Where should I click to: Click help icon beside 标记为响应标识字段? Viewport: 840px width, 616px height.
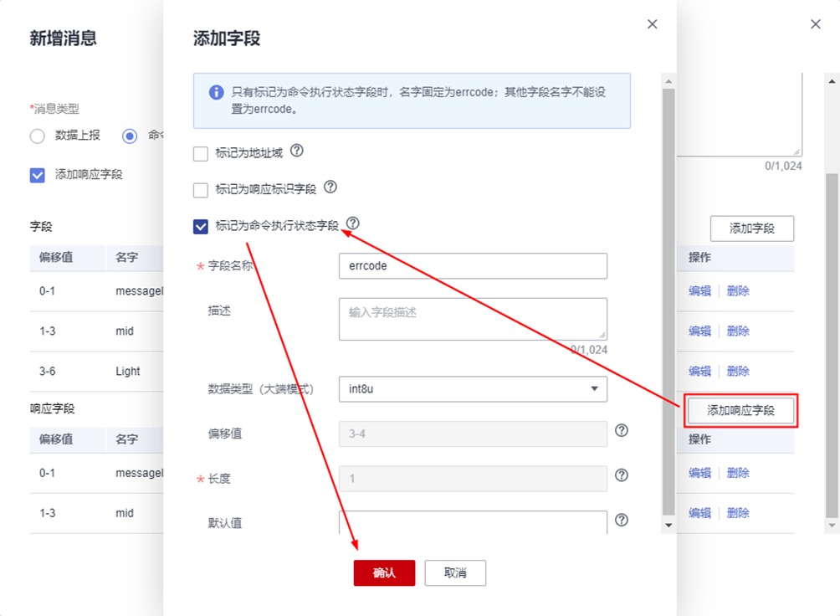click(x=330, y=187)
